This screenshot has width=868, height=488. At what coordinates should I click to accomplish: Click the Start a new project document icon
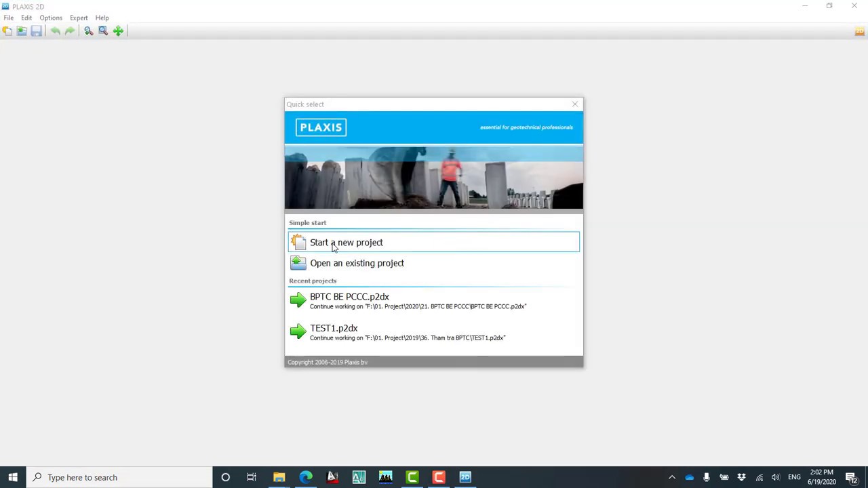[x=298, y=242]
